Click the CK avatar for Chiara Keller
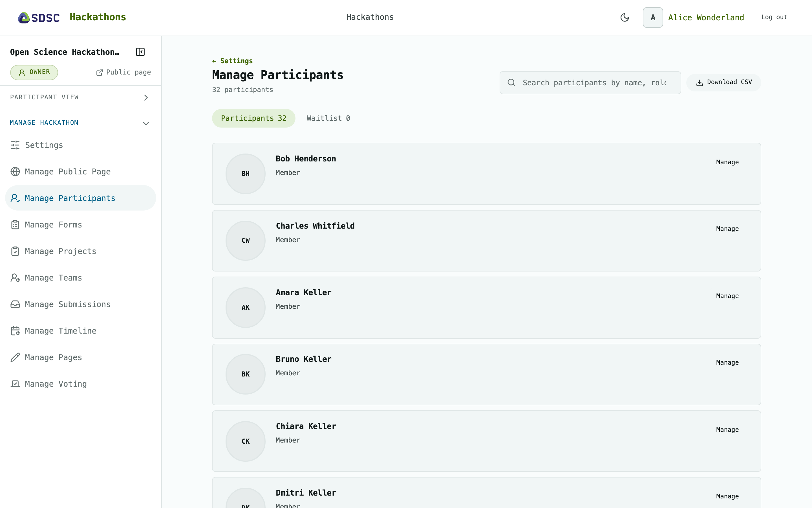 click(245, 441)
